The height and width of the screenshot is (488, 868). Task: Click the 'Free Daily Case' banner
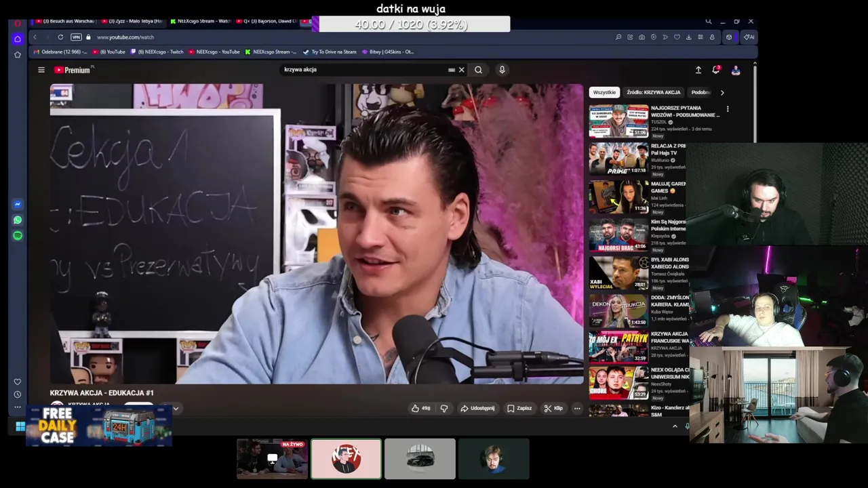tap(99, 426)
